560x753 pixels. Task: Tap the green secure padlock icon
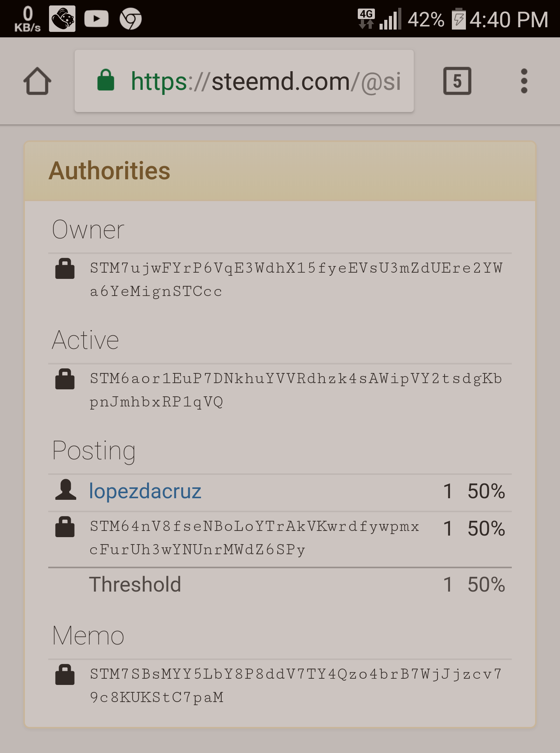pyautogui.click(x=106, y=81)
